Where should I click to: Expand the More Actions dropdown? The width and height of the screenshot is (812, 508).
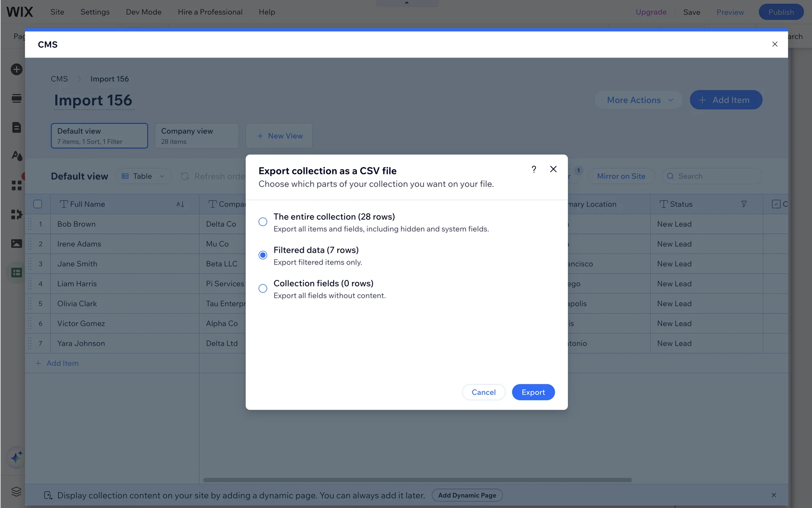pos(639,100)
